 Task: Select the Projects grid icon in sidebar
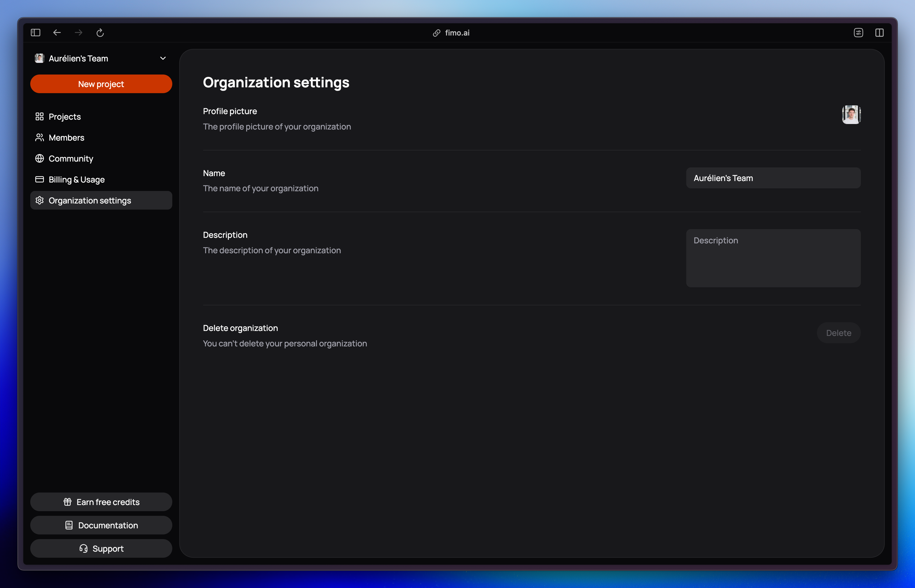click(x=40, y=116)
